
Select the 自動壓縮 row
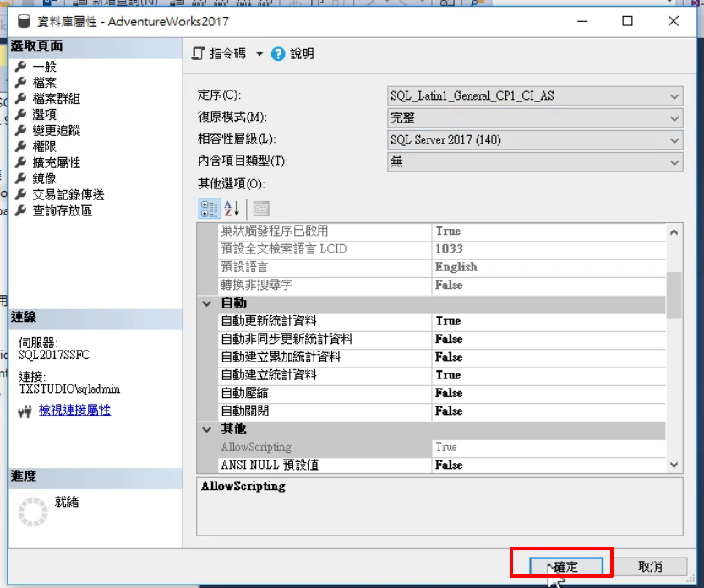tap(442, 393)
